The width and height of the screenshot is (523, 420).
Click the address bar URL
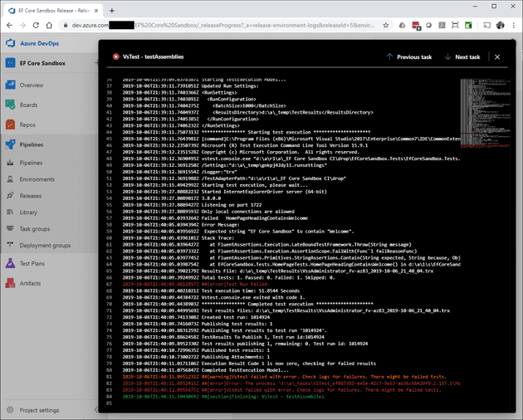click(222, 26)
